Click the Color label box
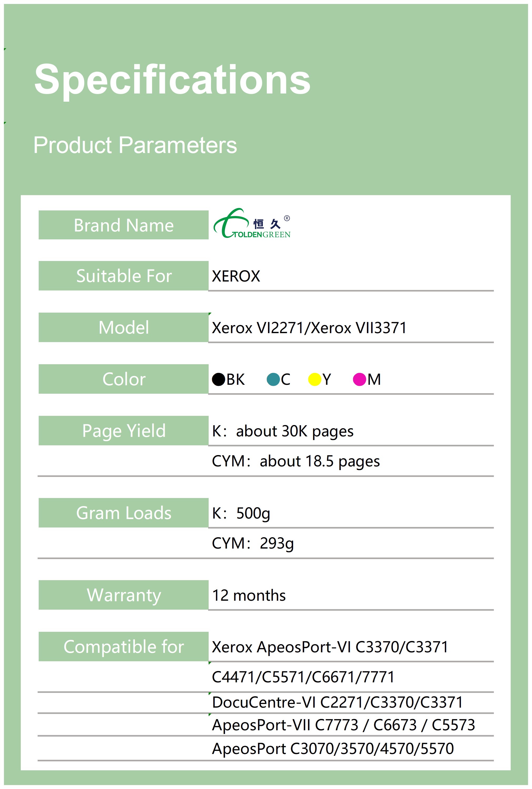 pos(123,379)
